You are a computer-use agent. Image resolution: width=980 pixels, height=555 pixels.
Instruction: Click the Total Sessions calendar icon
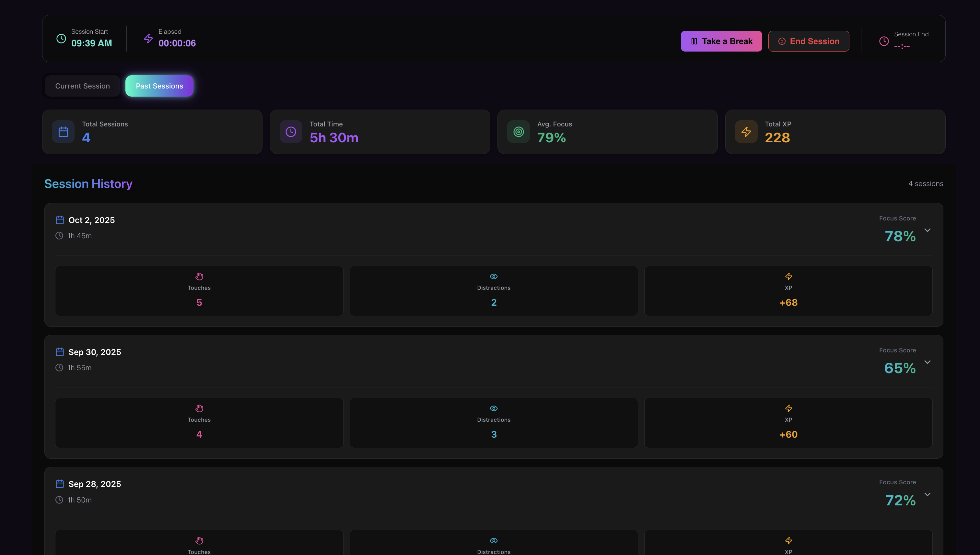tap(63, 132)
